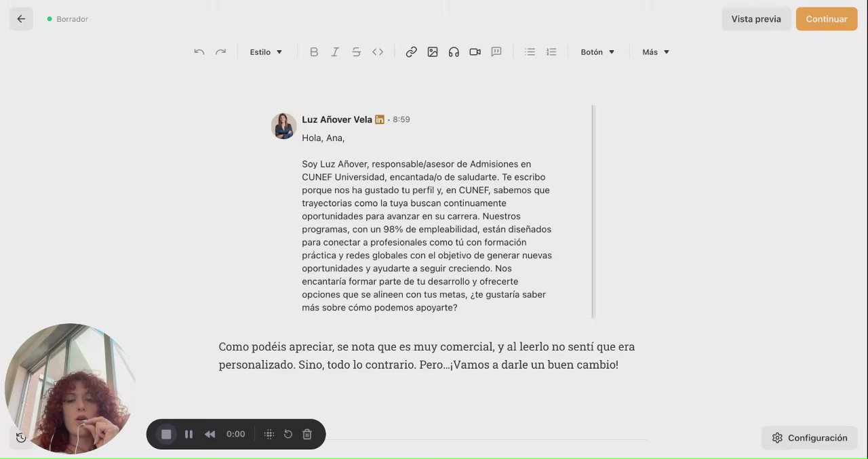Click the orange Continuar button

coord(827,19)
